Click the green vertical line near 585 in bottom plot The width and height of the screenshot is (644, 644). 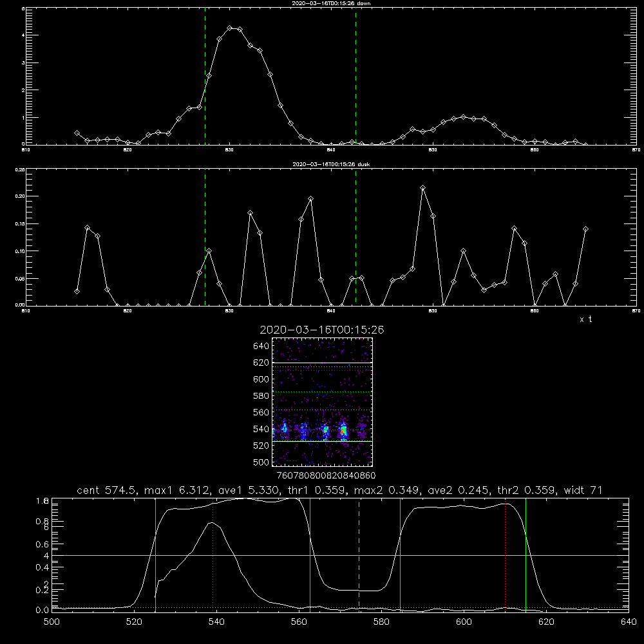click(x=400, y=554)
